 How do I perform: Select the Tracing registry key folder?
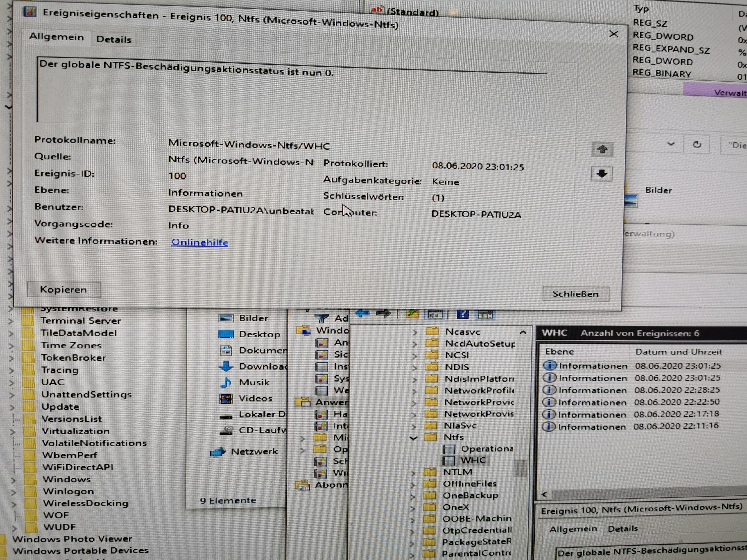(x=28, y=370)
